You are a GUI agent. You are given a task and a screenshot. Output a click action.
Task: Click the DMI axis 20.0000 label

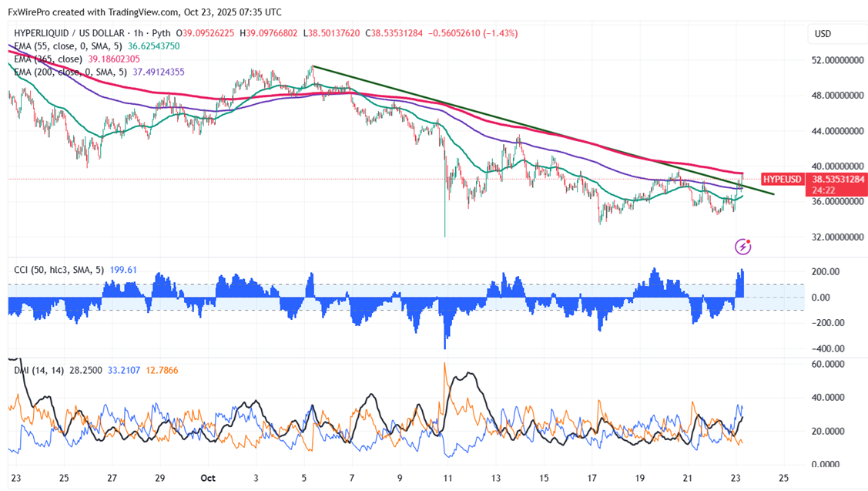828,431
